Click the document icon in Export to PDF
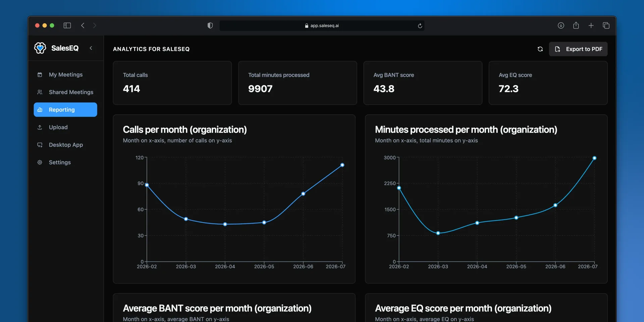This screenshot has width=644, height=322. pyautogui.click(x=557, y=49)
